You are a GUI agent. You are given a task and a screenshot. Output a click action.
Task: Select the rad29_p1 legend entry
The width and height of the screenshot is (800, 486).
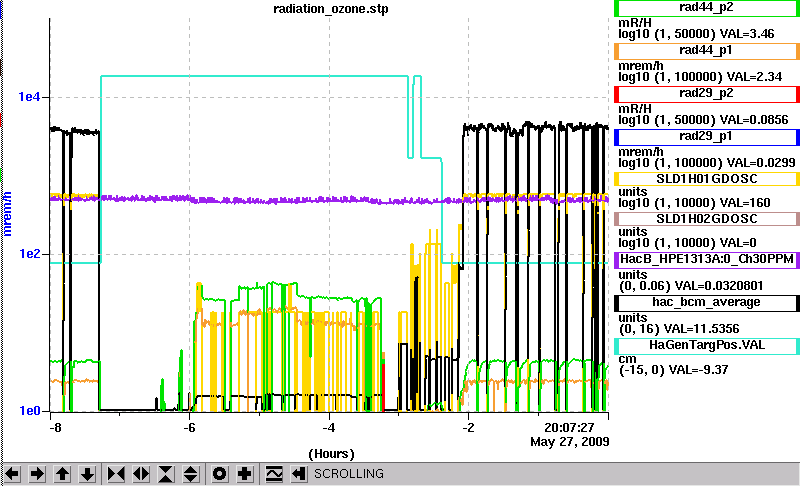707,137
